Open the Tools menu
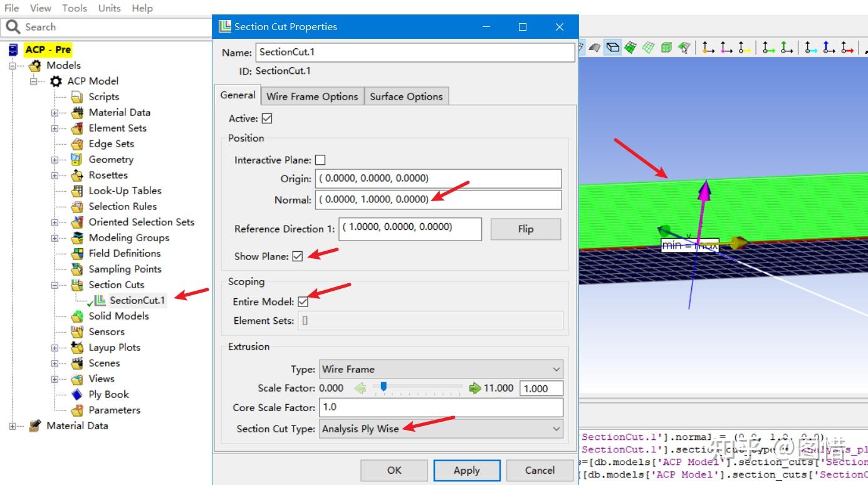Screen dimensions: 868x485 point(75,8)
